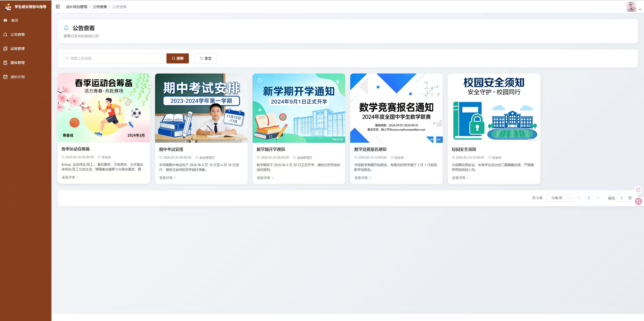644x321 pixels.
Task: Go to previous page arrow in pagination
Action: (x=579, y=198)
